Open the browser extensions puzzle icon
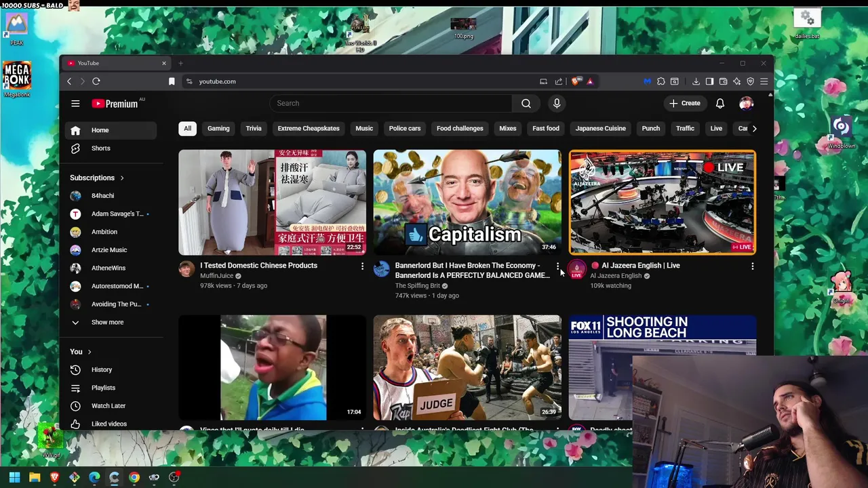 pyautogui.click(x=661, y=81)
